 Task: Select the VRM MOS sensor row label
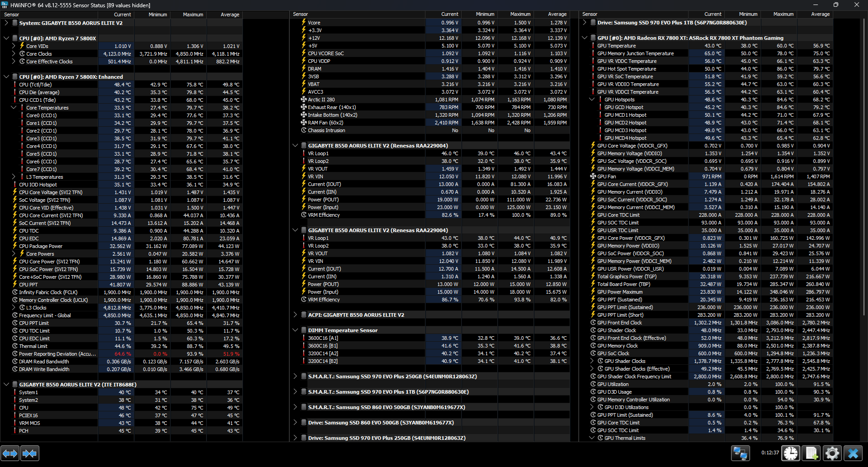pos(29,423)
